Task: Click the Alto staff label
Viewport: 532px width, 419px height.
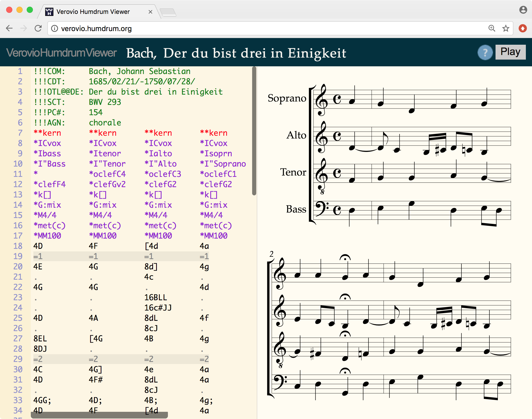Action: tap(296, 135)
